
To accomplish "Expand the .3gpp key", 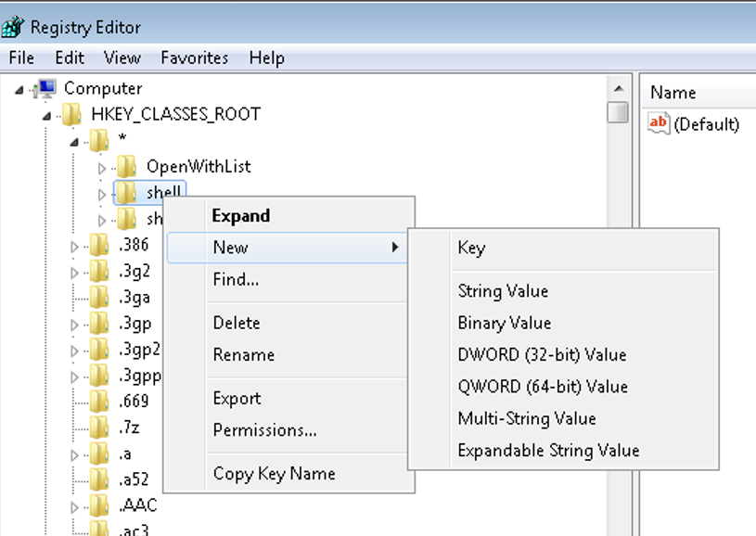I will [74, 376].
